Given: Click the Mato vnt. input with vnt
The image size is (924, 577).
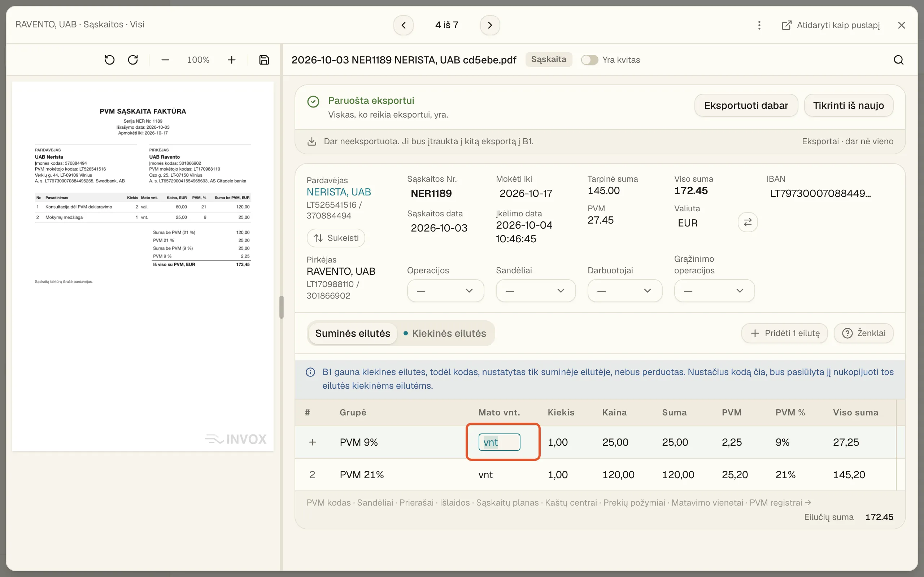Looking at the screenshot, I should (499, 442).
